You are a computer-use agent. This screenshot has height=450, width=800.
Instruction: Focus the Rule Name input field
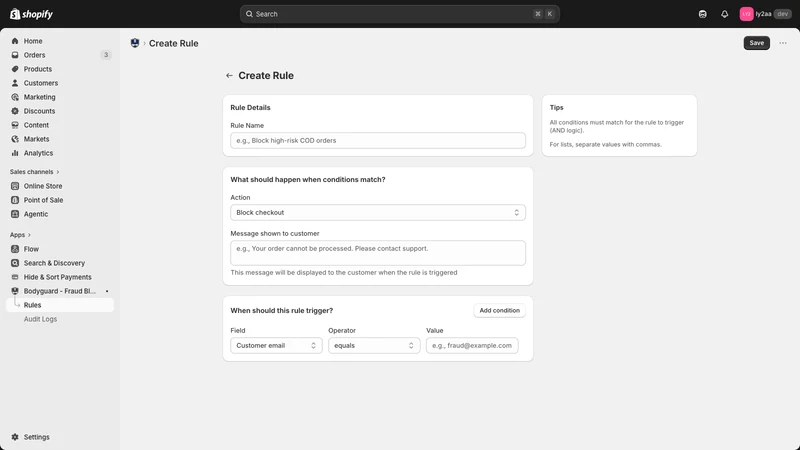pos(378,140)
